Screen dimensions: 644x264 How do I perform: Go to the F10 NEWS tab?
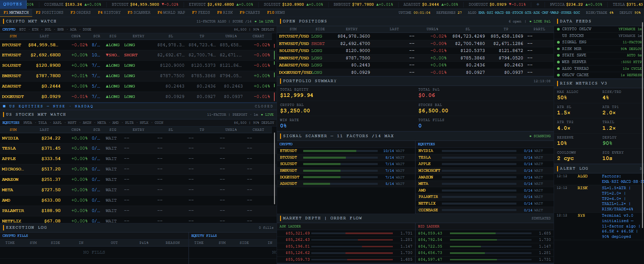tap(276, 12)
